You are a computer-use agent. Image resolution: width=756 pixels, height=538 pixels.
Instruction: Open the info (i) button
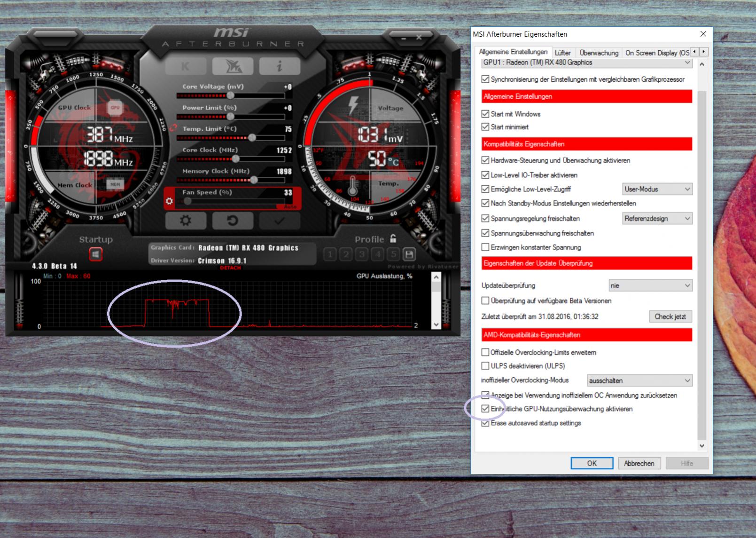pyautogui.click(x=280, y=66)
